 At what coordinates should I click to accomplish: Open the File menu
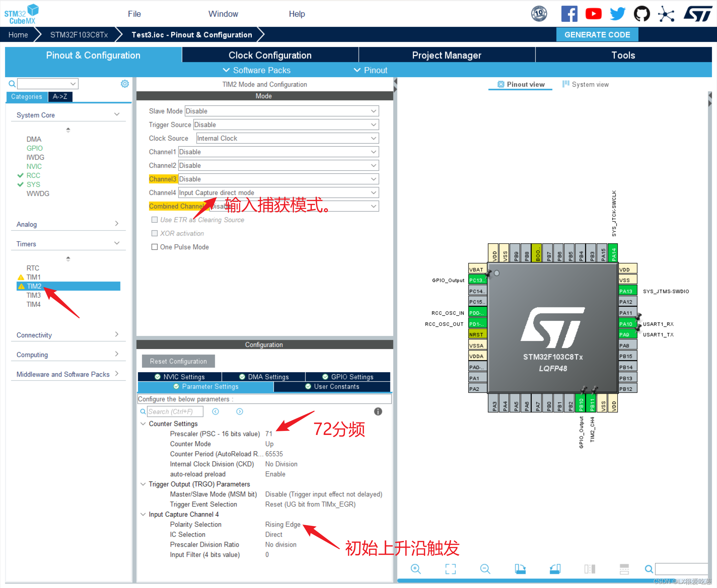134,14
